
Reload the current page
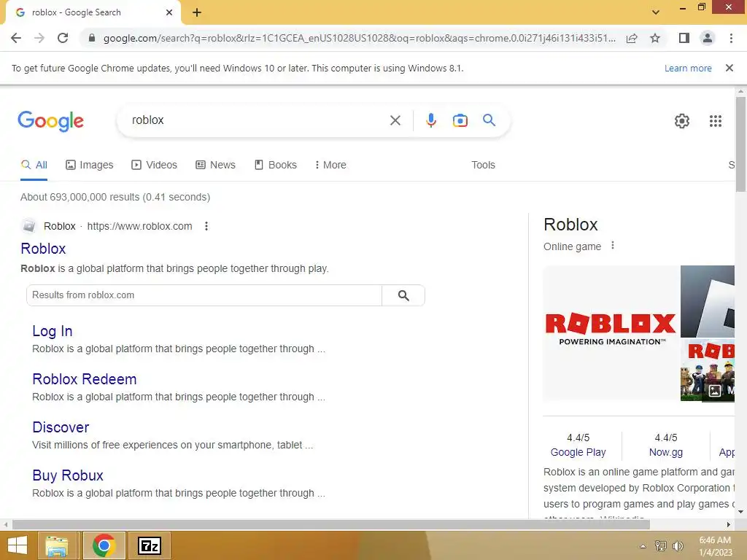pyautogui.click(x=63, y=38)
